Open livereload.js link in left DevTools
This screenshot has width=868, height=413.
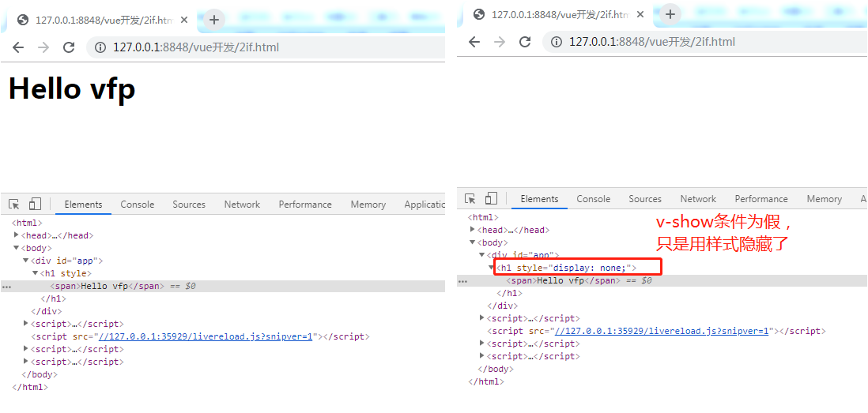click(206, 336)
